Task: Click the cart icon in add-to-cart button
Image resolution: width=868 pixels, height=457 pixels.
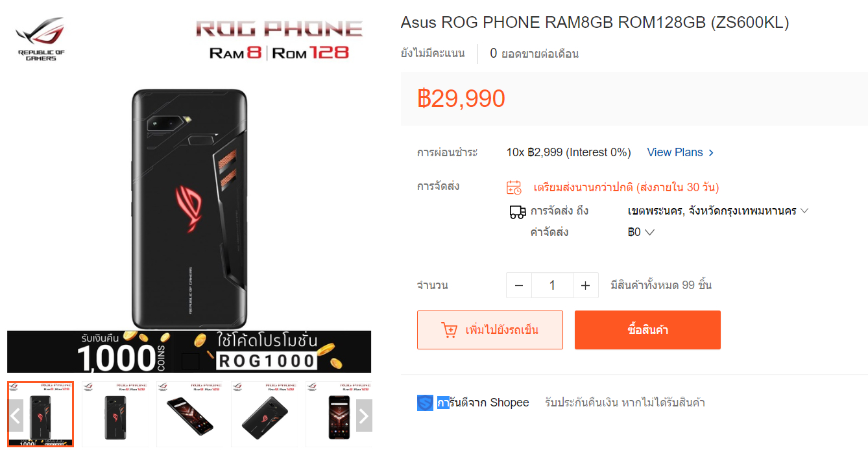Action: point(449,330)
